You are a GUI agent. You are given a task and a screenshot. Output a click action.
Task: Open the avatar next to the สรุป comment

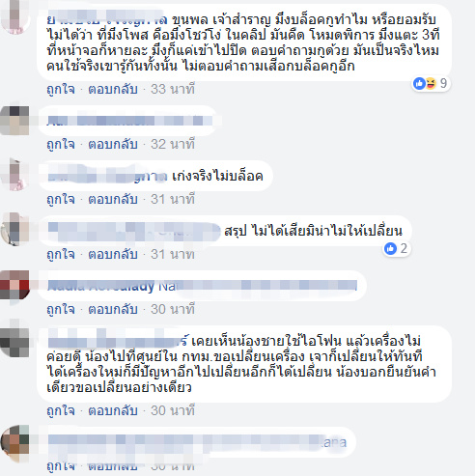coord(14,230)
